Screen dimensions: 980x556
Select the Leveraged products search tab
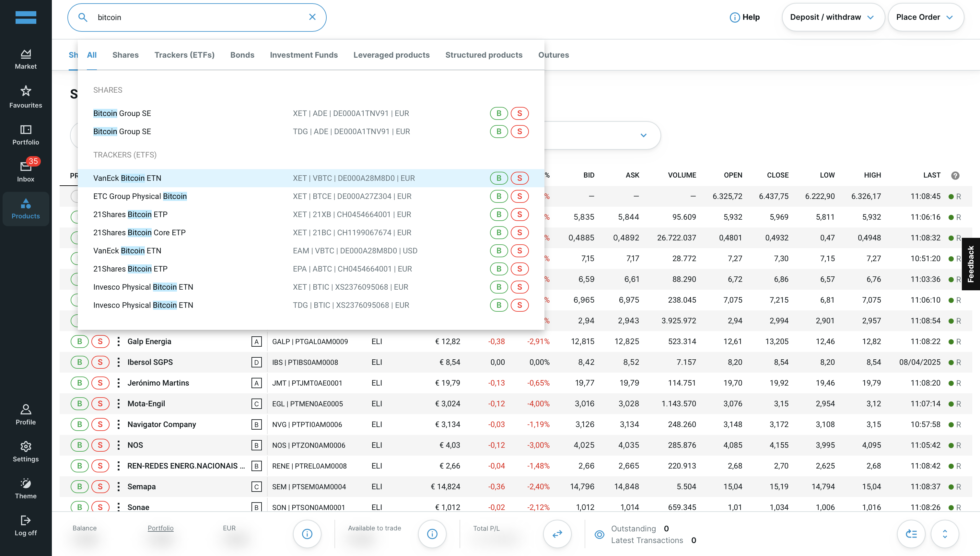point(391,55)
